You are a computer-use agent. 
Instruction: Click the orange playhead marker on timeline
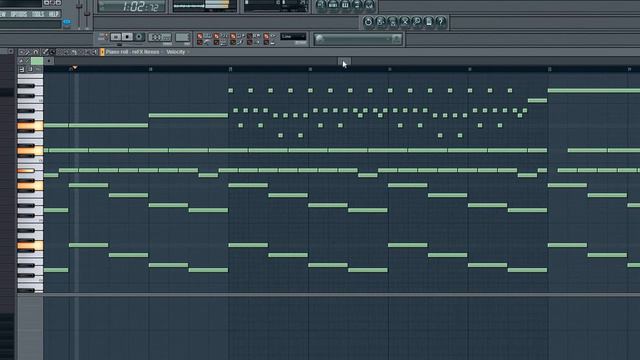pyautogui.click(x=75, y=67)
